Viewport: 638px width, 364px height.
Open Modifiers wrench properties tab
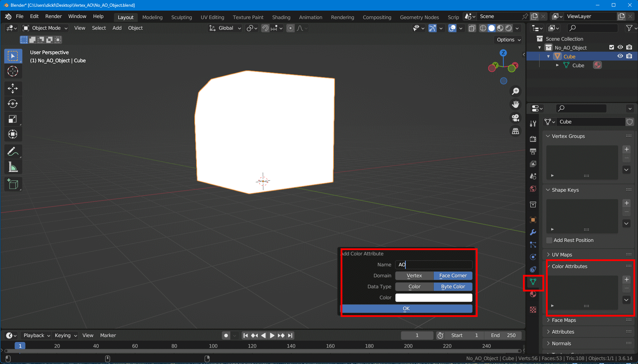coord(533,232)
